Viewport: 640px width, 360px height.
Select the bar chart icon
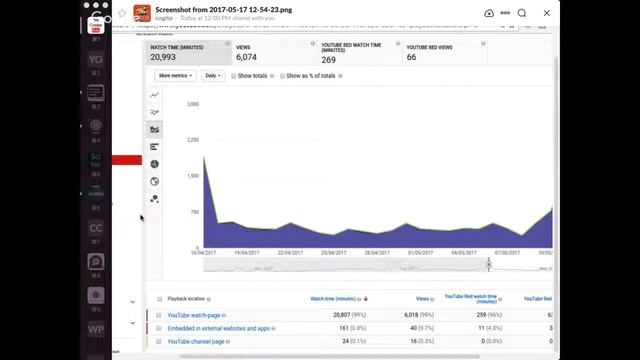(x=154, y=147)
